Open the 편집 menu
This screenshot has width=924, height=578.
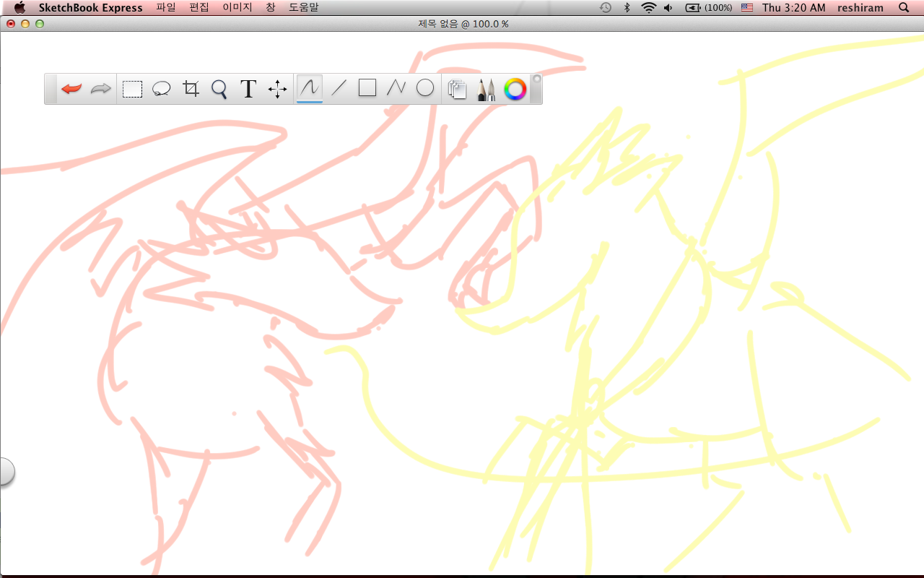pos(199,7)
